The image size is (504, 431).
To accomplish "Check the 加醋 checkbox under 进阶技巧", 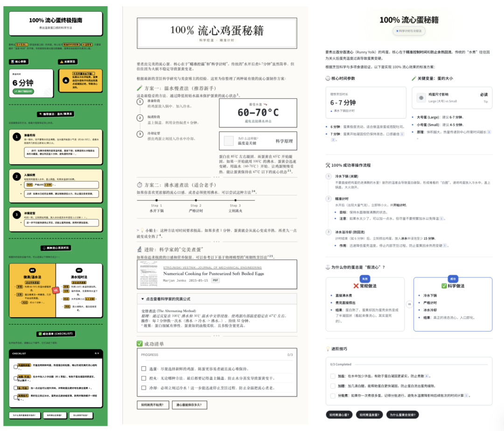I will (x=332, y=386).
